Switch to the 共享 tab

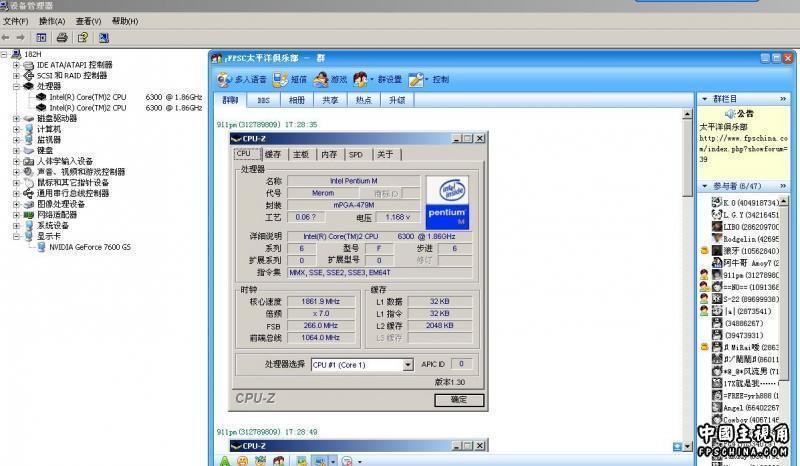click(x=330, y=101)
